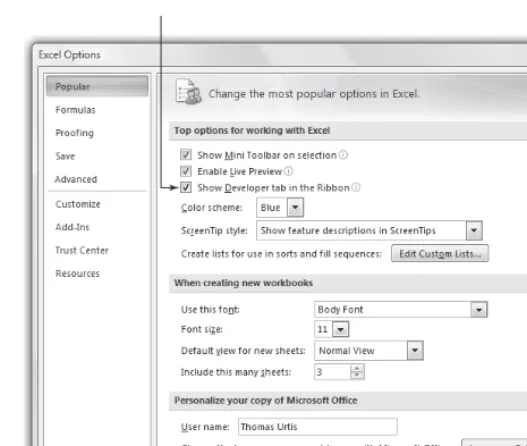Screen dimensions: 527x446
Task: Toggle Show Mini Toolbar on selection checkbox
Action: pos(186,155)
